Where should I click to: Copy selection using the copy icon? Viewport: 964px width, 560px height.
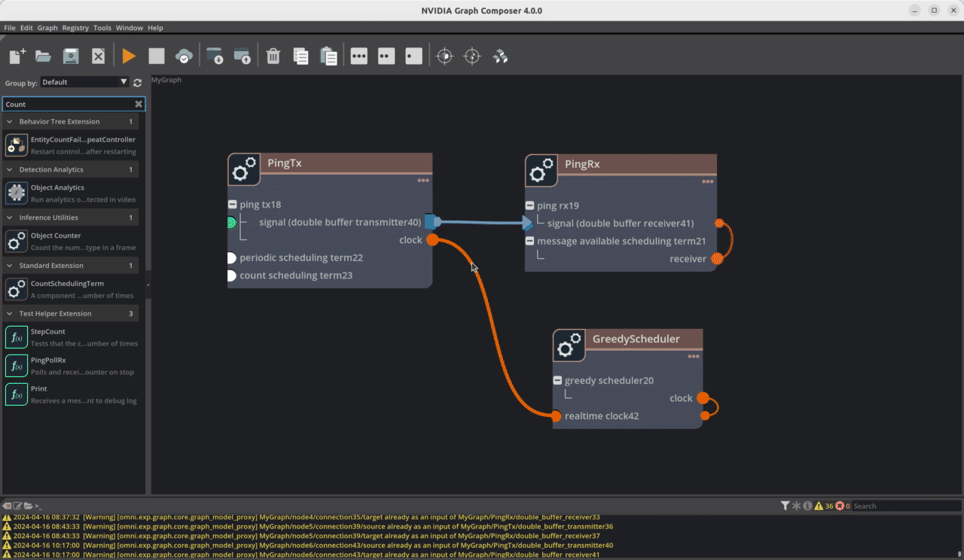tap(300, 56)
